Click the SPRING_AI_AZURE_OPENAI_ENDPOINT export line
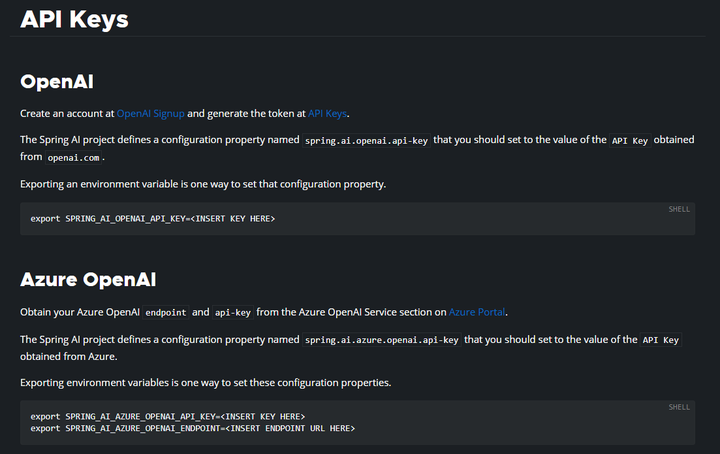The height and width of the screenshot is (454, 720). click(192, 428)
